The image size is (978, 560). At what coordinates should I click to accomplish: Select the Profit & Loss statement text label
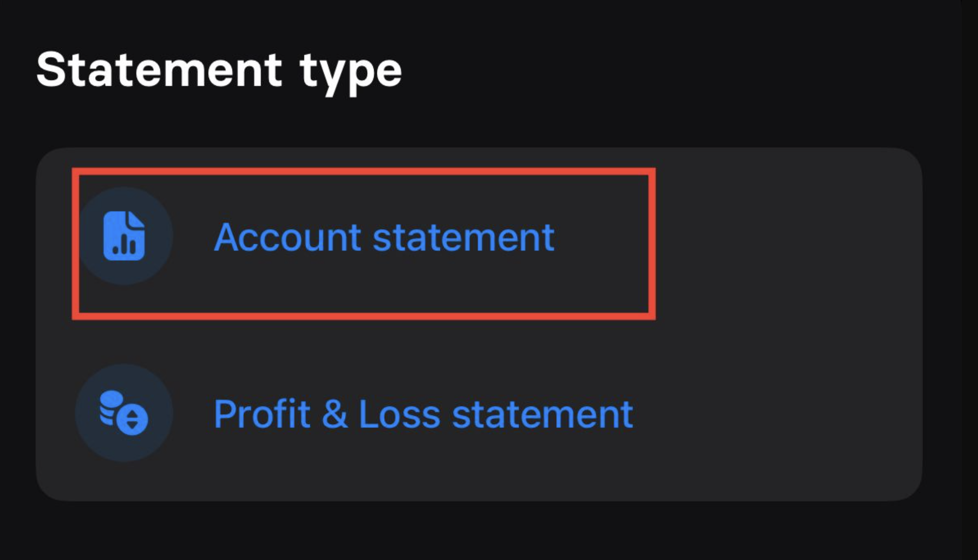(x=423, y=414)
